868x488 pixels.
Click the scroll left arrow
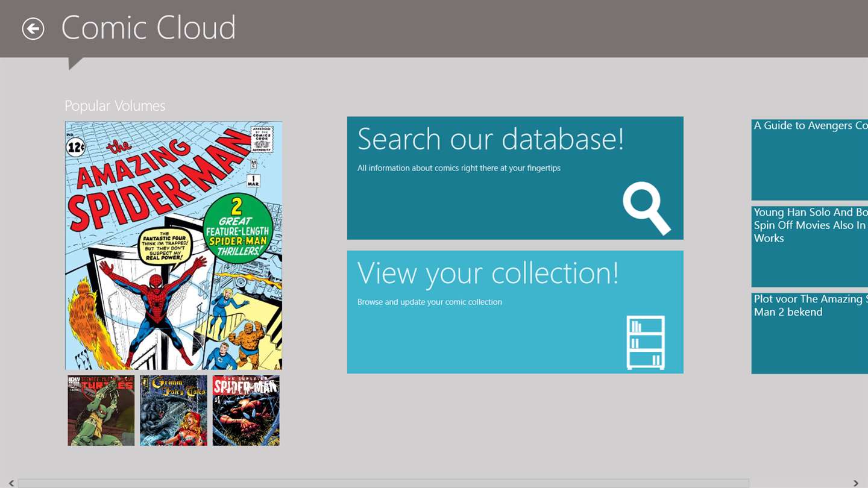click(x=11, y=483)
